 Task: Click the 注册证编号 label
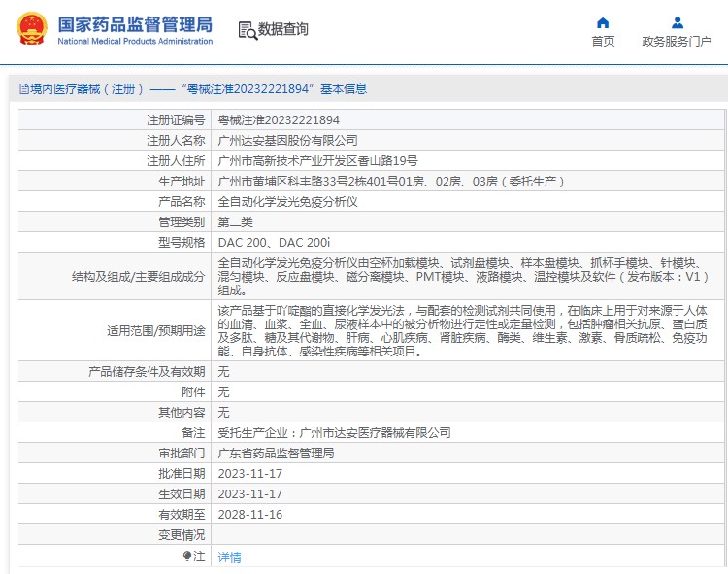176,120
